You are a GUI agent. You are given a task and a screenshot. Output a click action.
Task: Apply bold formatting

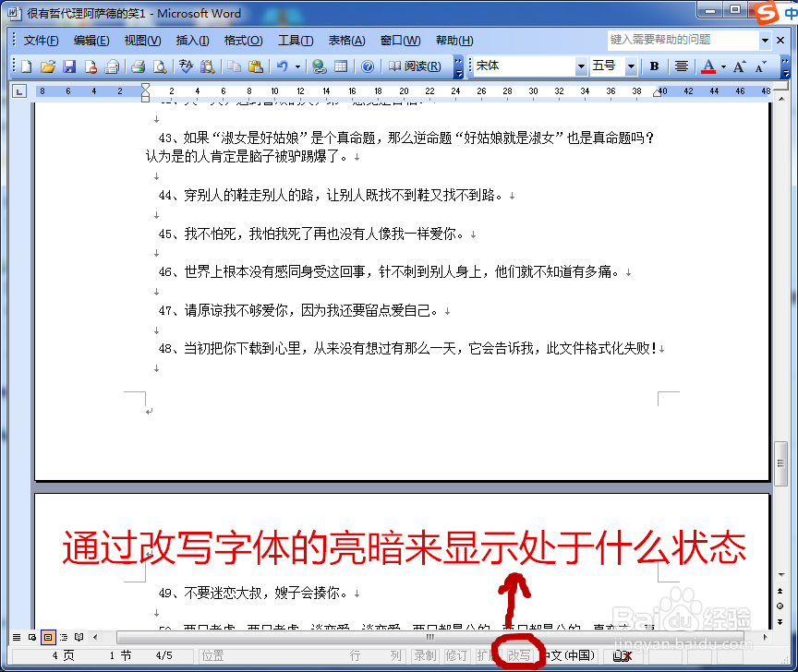(655, 66)
